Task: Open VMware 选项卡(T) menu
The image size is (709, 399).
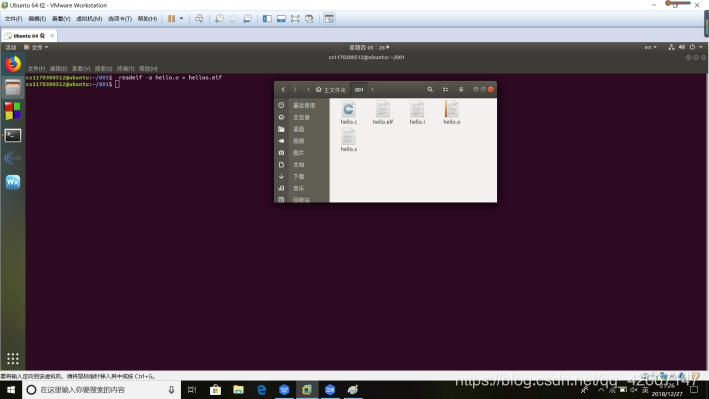Action: (x=120, y=19)
